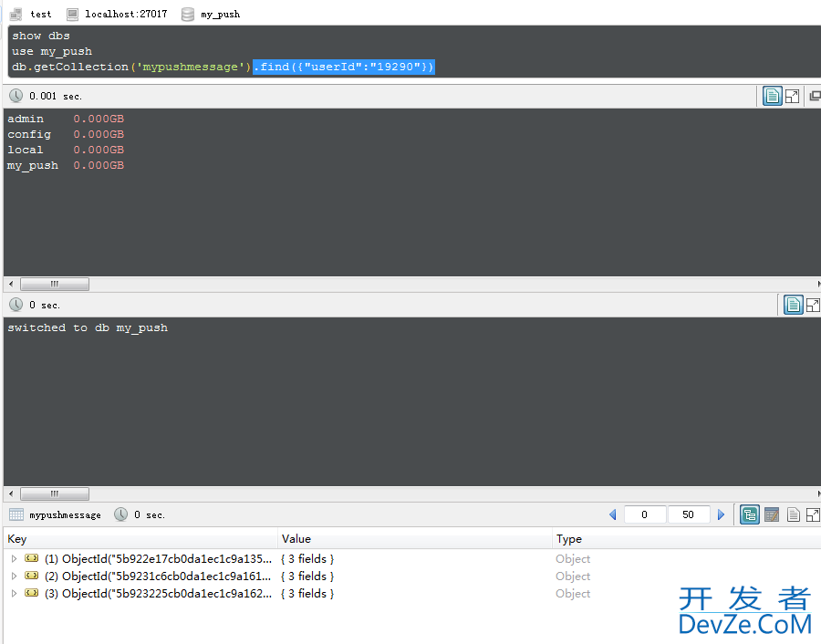The width and height of the screenshot is (821, 644).
Task: Click the '0.001 sec.' execution time label
Action: pyautogui.click(x=56, y=96)
